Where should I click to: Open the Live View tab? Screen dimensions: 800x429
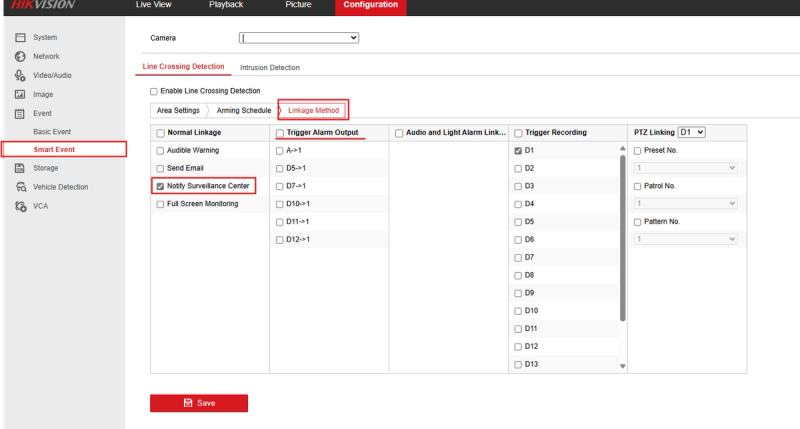click(x=154, y=5)
